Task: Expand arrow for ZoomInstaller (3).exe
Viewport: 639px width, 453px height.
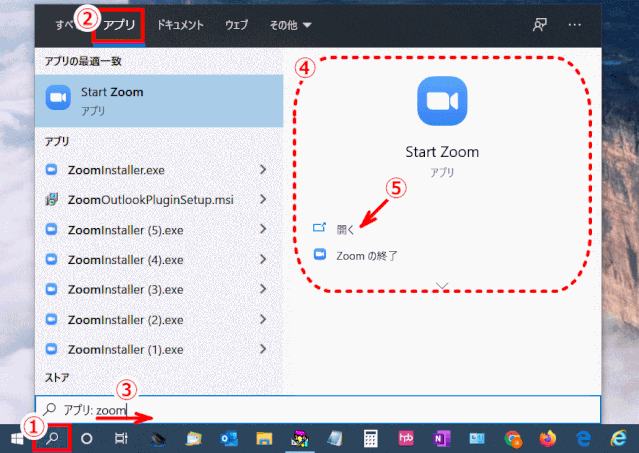Action: tap(263, 289)
